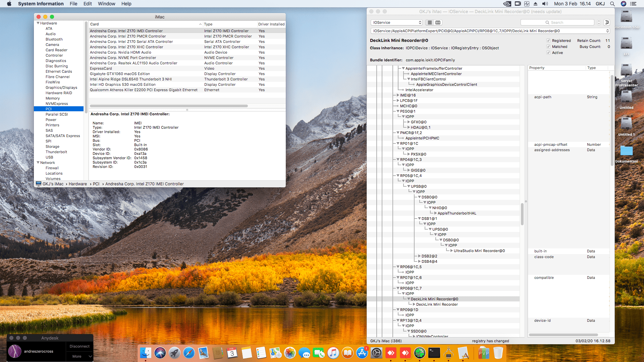
Task: Open the Window menu
Action: 106,4
